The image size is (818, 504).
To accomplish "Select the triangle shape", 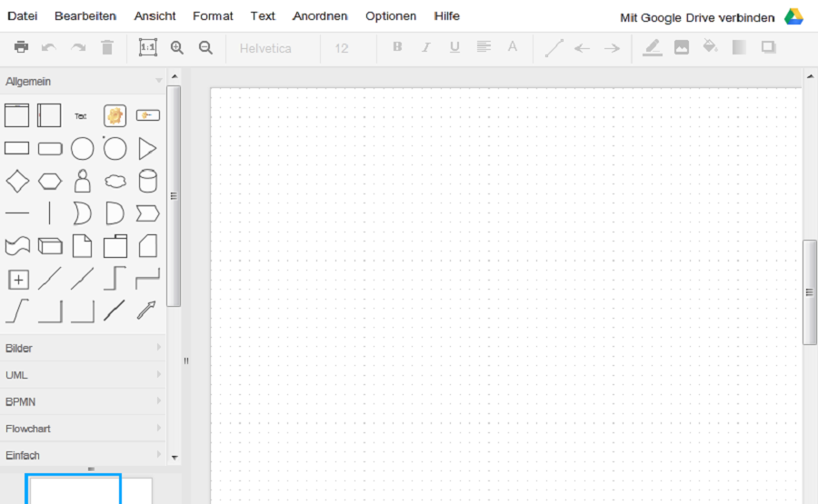I will pyautogui.click(x=147, y=149).
